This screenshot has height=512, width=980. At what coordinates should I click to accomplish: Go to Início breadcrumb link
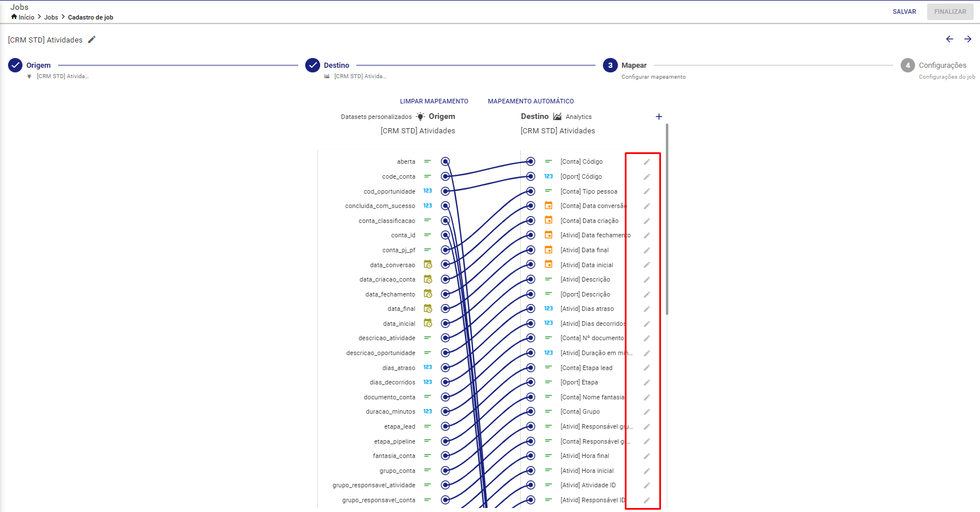pos(26,17)
